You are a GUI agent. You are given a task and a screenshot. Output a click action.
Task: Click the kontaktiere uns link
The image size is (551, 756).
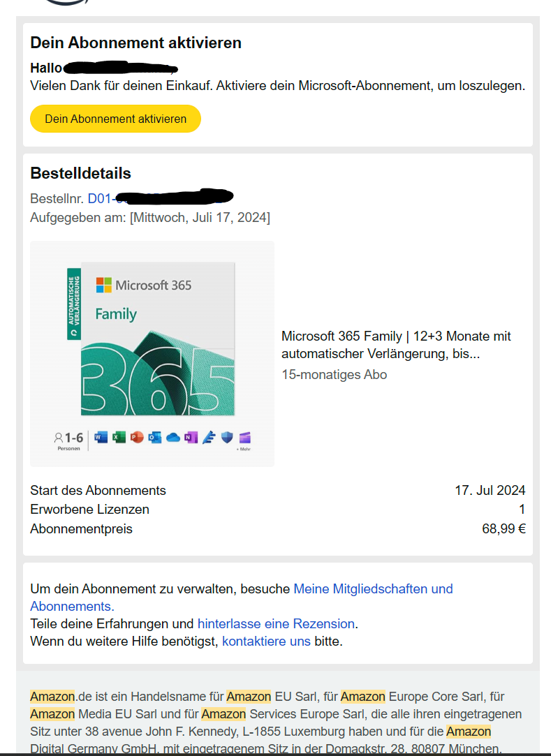[266, 642]
